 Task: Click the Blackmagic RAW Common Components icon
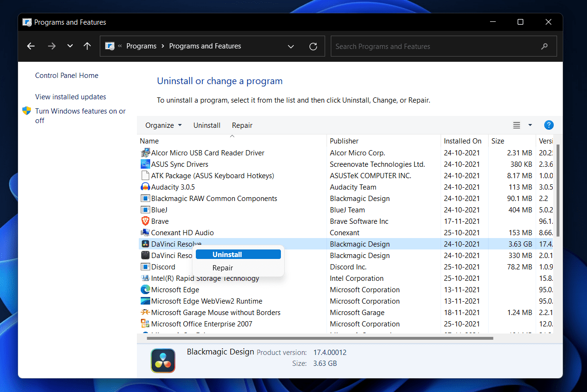coord(145,199)
